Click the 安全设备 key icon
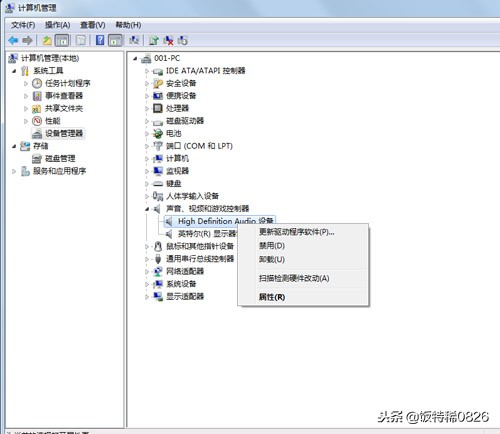This screenshot has width=500, height=434. 158,83
